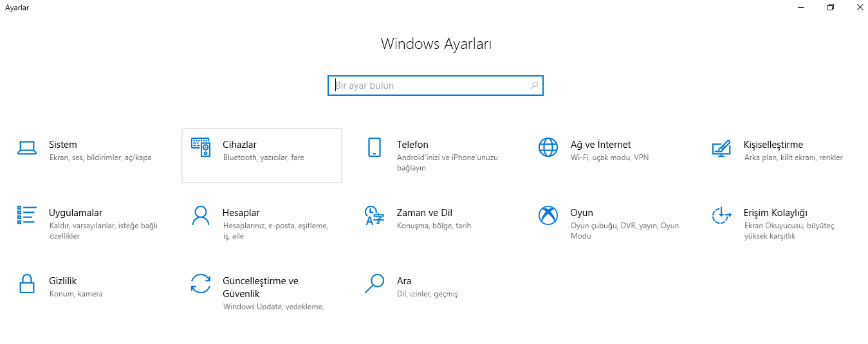The width and height of the screenshot is (868, 344).
Task: Click the Kişiselleştirme paintbrush icon
Action: tap(721, 148)
